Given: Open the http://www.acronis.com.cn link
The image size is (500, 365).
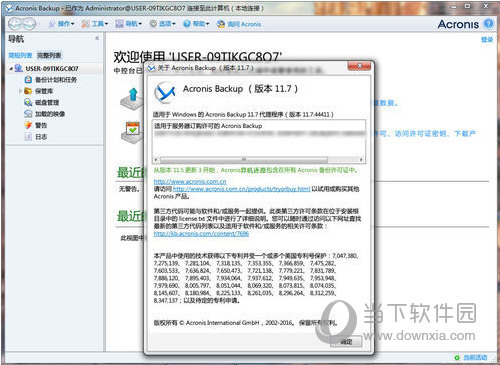Looking at the screenshot, I should [190, 182].
